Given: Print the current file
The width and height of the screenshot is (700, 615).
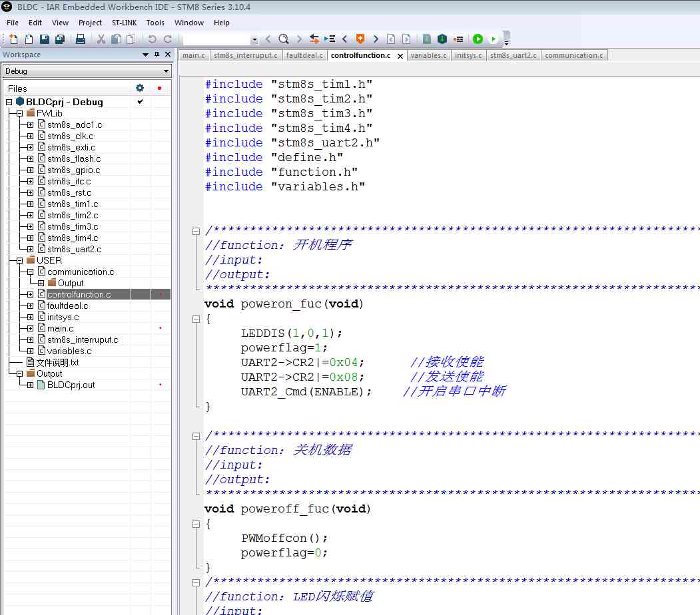Looking at the screenshot, I should click(x=81, y=39).
